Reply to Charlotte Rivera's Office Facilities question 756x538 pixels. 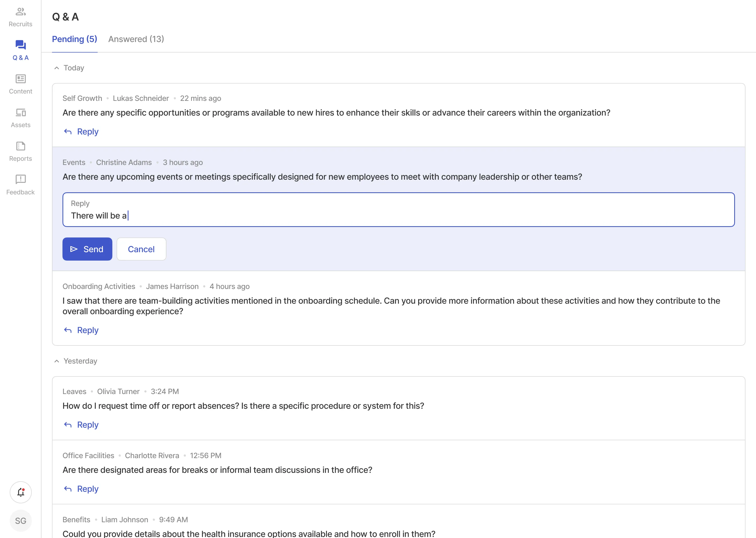81,489
